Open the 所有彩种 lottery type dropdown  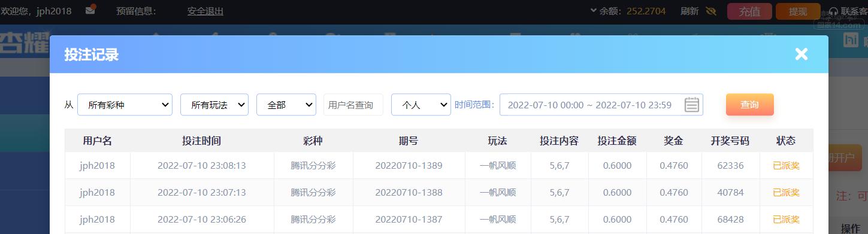[x=125, y=104]
